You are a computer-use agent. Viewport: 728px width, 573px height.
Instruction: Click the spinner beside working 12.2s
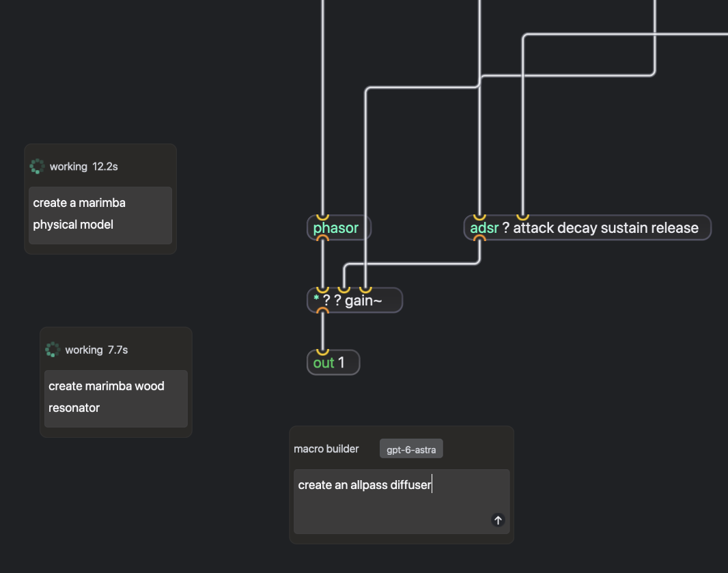point(37,166)
